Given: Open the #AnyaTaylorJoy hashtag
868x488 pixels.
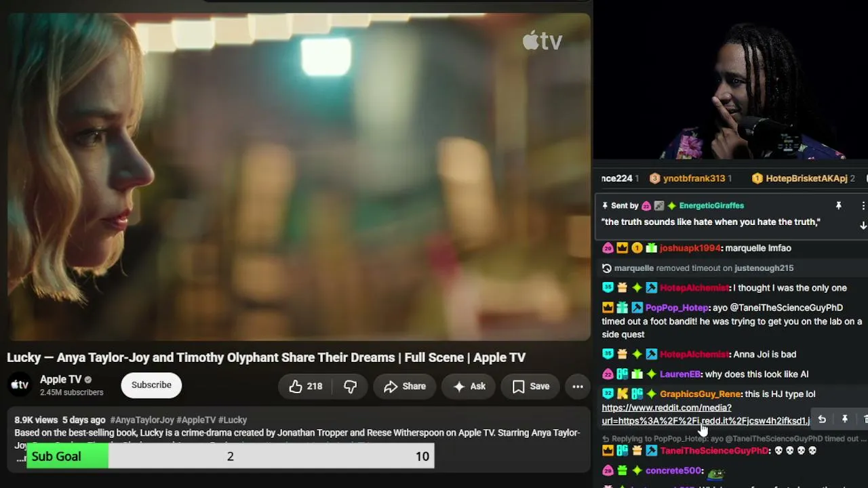Looking at the screenshot, I should coord(142,420).
